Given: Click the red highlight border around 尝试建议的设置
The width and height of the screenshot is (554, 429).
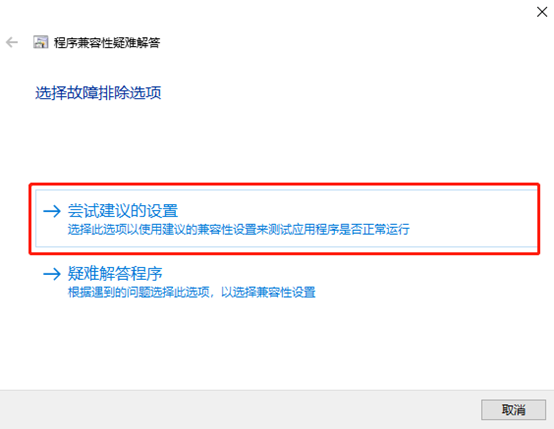Looking at the screenshot, I should pyautogui.click(x=284, y=184).
